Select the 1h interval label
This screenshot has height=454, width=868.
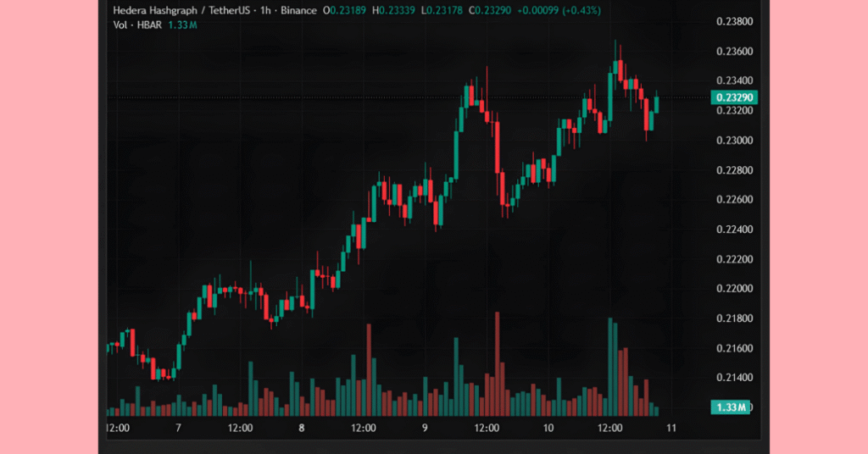(x=265, y=10)
